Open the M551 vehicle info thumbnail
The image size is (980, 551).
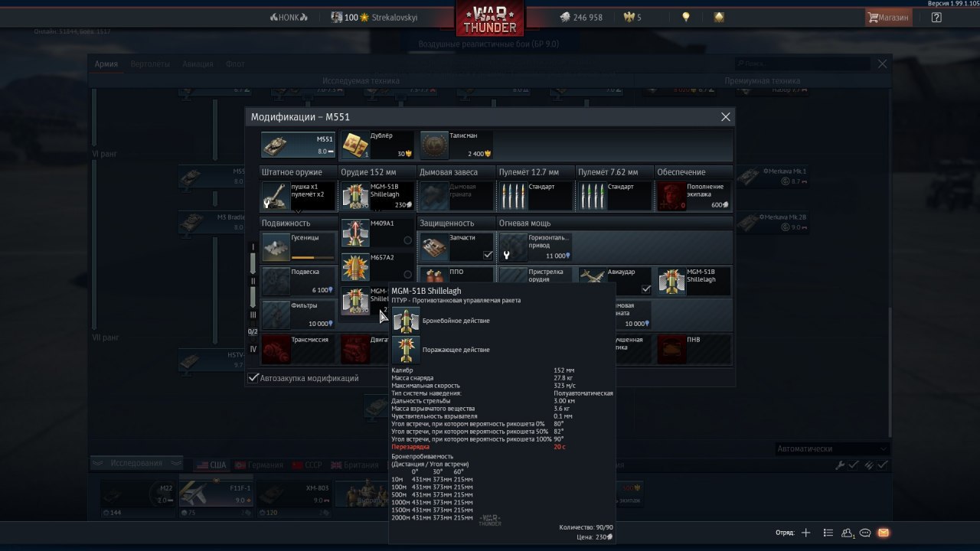pyautogui.click(x=299, y=145)
